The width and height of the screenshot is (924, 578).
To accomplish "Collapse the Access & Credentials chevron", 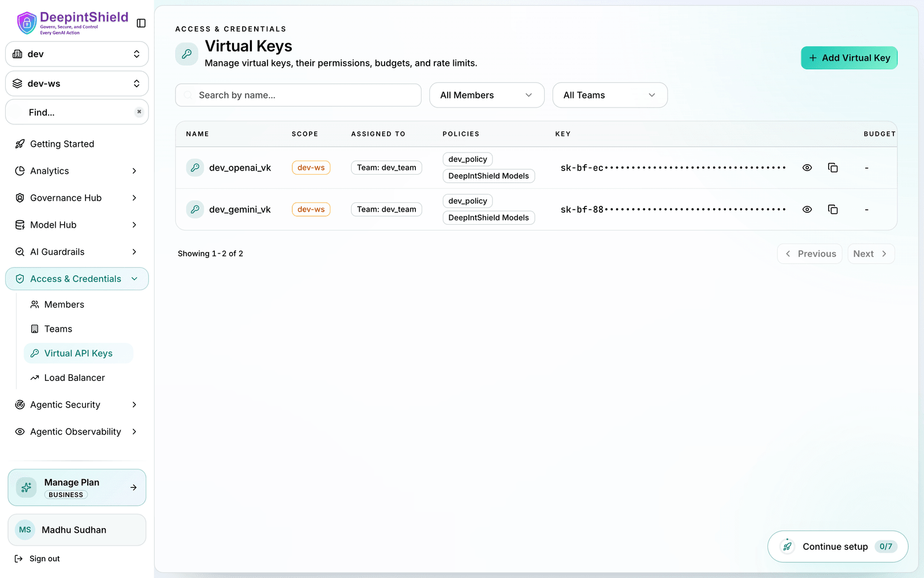I will 135,279.
